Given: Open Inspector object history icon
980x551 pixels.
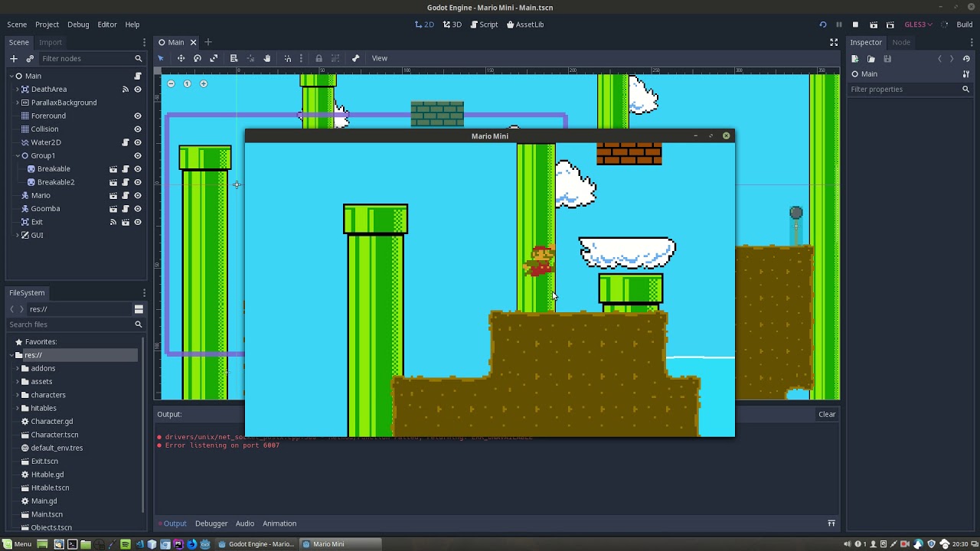Looking at the screenshot, I should point(966,59).
